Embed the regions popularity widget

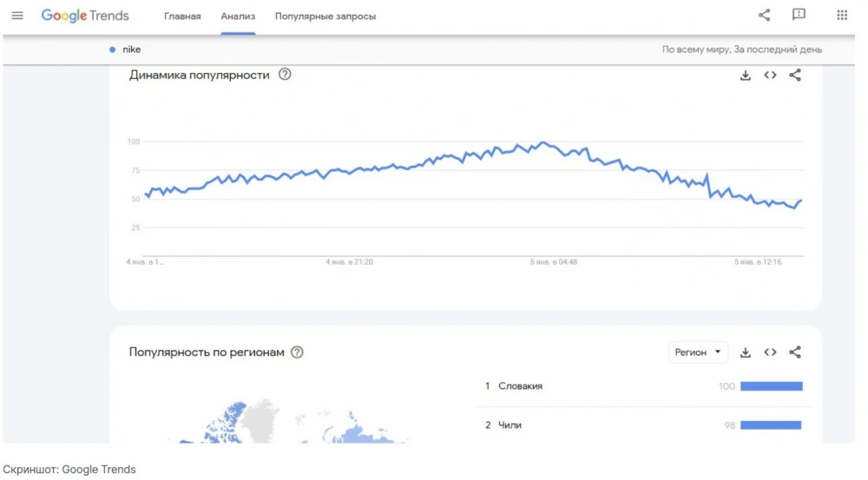(x=770, y=352)
